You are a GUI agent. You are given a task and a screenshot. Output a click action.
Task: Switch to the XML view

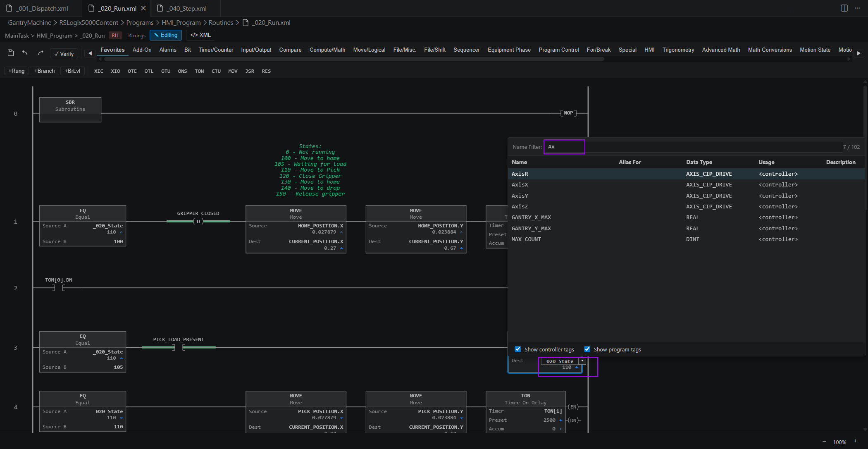200,35
